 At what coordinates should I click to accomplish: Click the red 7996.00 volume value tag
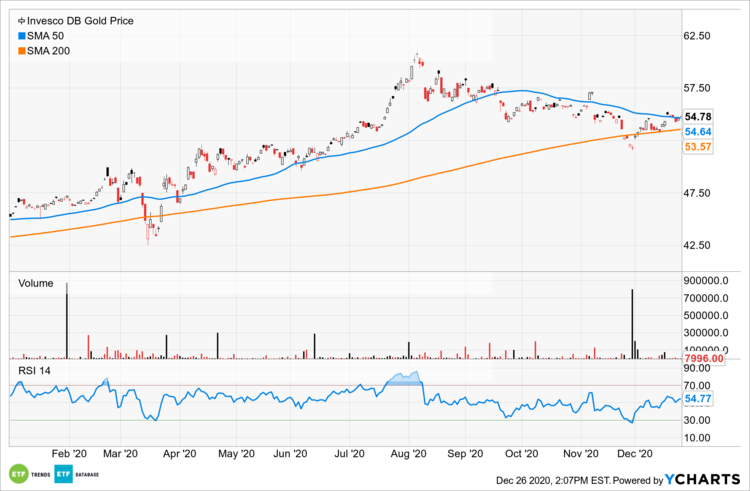[702, 358]
